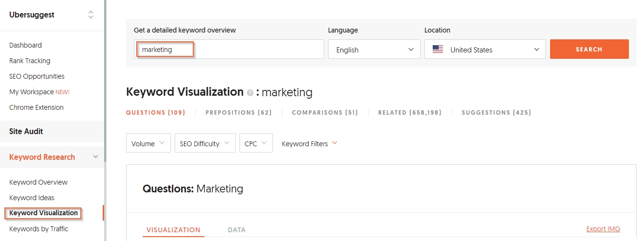Open the CPC filter dropdown

click(x=256, y=143)
